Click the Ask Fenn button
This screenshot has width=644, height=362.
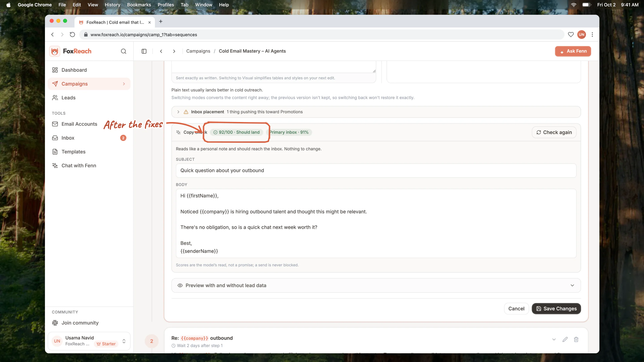click(x=573, y=51)
